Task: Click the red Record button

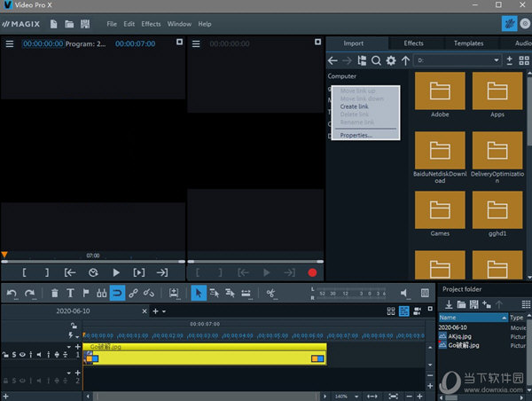Action: 312,272
